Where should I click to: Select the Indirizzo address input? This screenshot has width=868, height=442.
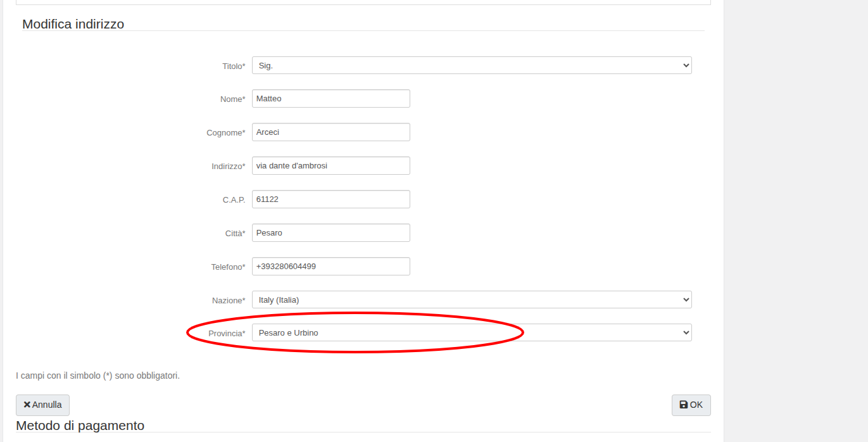click(x=330, y=166)
